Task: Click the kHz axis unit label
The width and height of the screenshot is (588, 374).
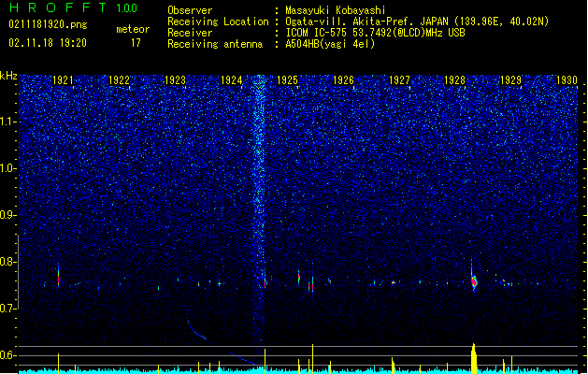Action: pyautogui.click(x=8, y=76)
